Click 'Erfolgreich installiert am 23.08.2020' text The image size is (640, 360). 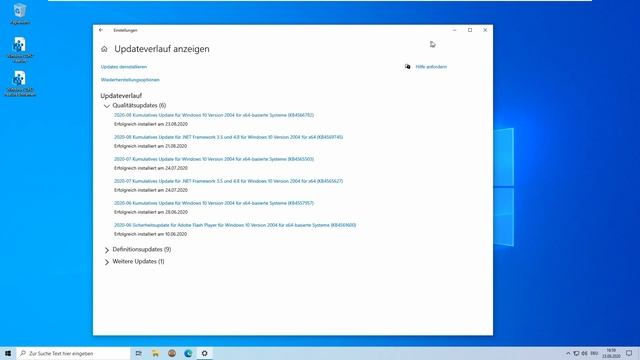coord(151,124)
